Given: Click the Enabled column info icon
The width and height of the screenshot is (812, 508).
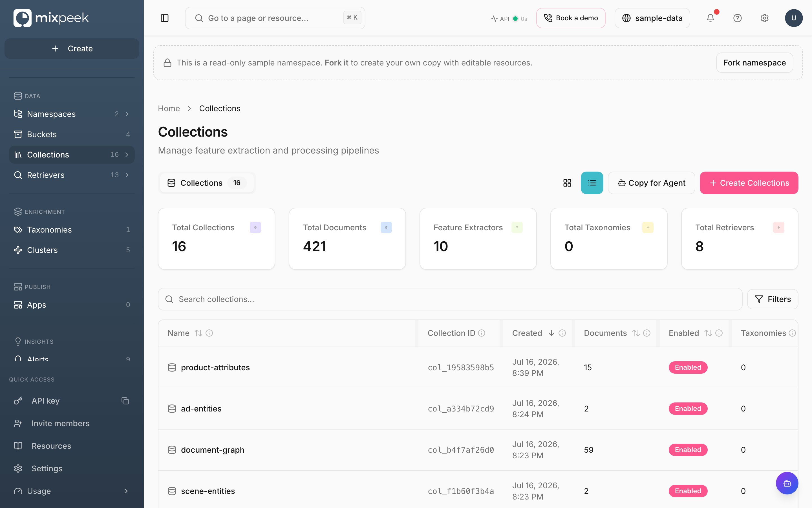Looking at the screenshot, I should tap(719, 333).
